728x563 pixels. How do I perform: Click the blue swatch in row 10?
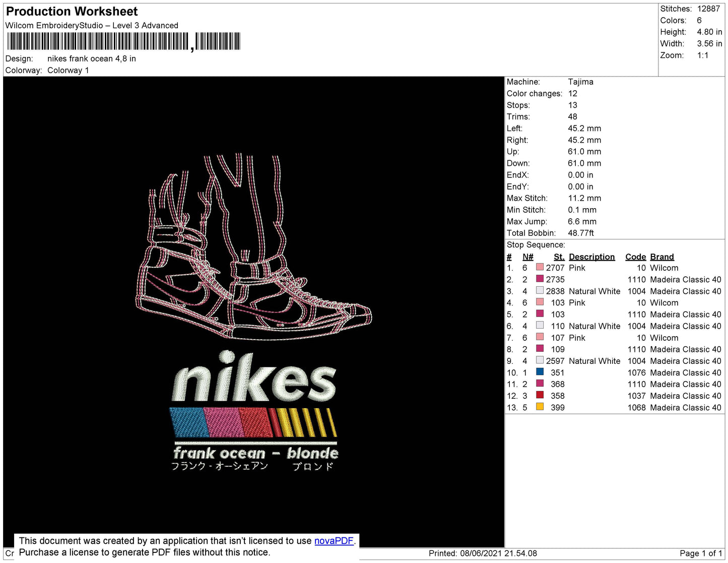click(x=540, y=372)
